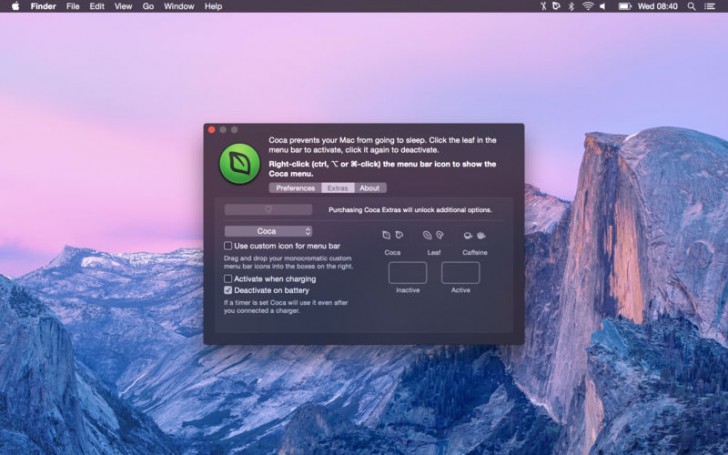Close the Coca preferences window
The width and height of the screenshot is (728, 455).
[212, 130]
